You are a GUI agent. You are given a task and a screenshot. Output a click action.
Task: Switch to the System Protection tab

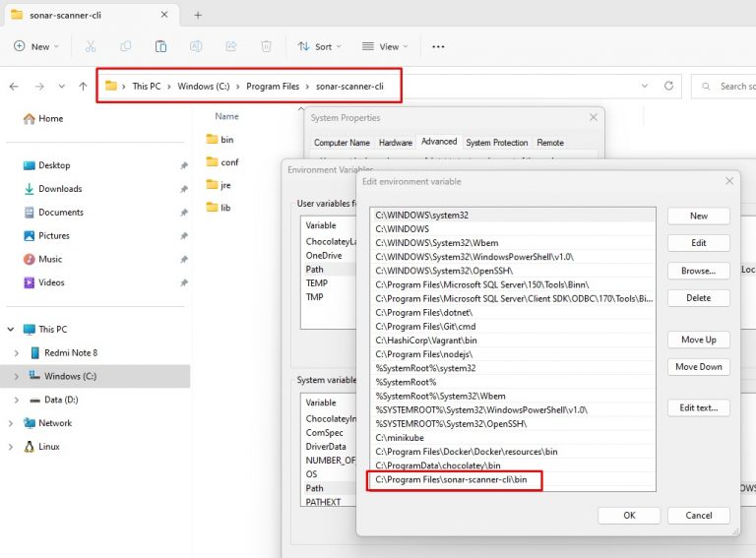(x=496, y=143)
